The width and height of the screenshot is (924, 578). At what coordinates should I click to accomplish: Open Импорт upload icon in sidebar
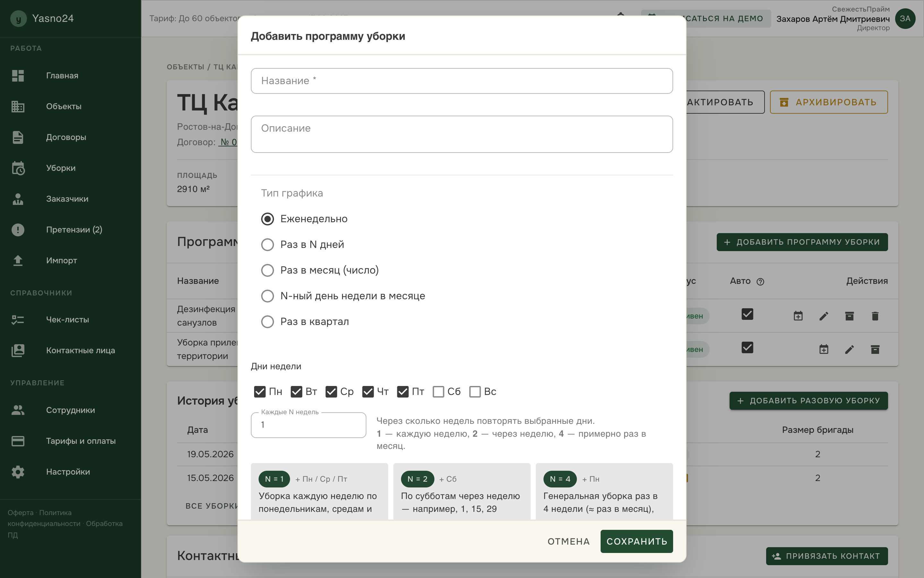[x=18, y=261]
